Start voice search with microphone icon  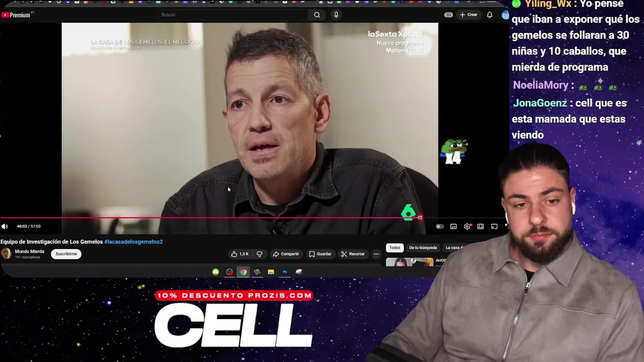pos(336,15)
